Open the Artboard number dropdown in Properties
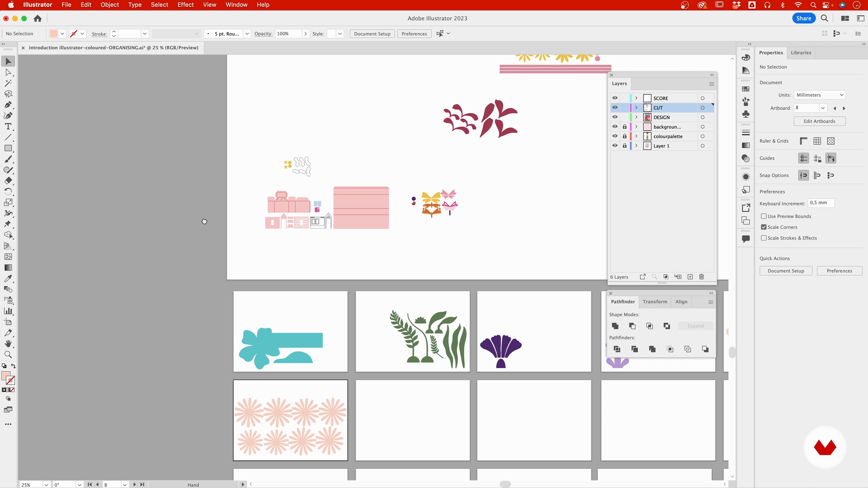This screenshot has height=488, width=868. (x=823, y=108)
